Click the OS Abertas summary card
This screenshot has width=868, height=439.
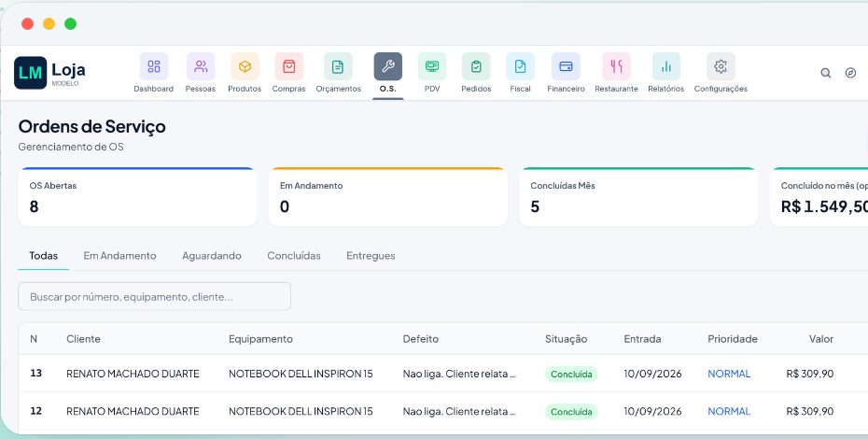point(137,197)
